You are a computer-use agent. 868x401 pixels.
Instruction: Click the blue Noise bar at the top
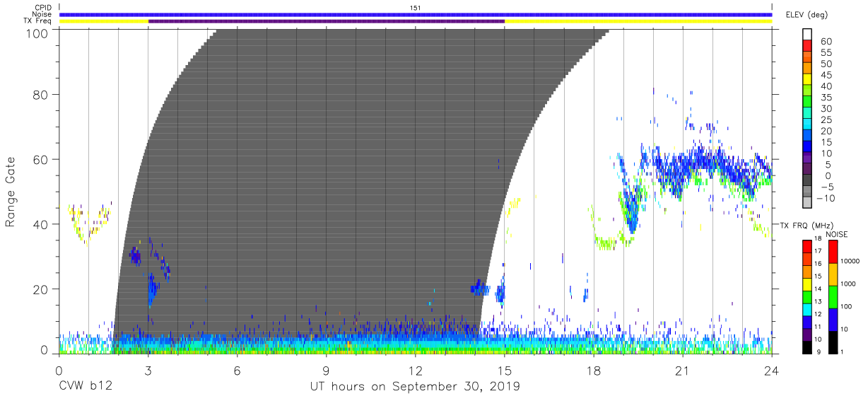(416, 14)
